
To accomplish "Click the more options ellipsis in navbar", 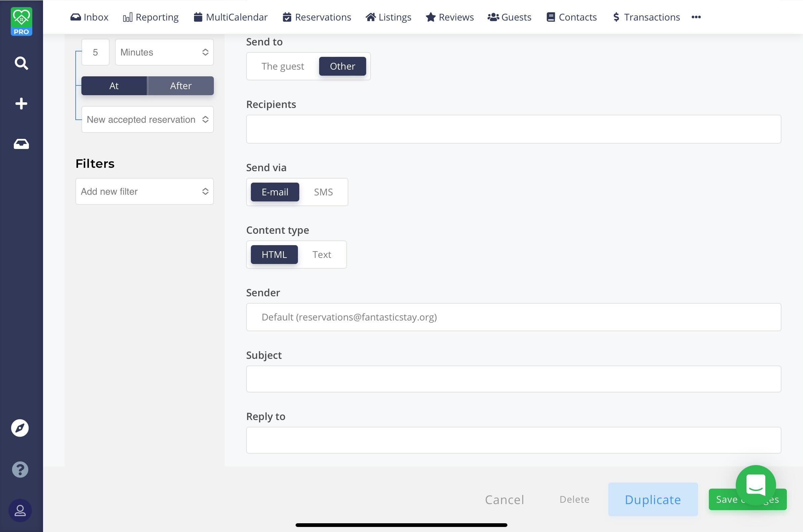I will click(x=696, y=17).
